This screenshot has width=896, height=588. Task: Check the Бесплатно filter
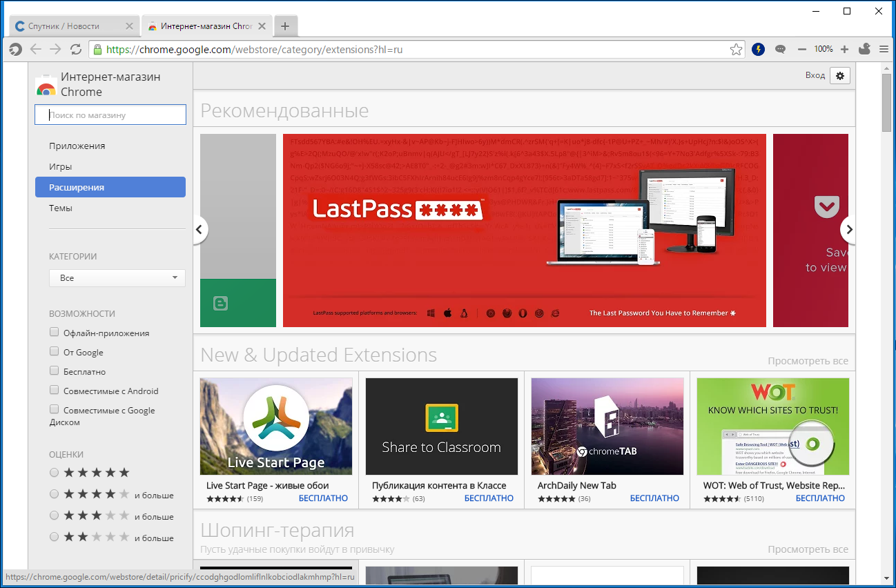click(x=55, y=371)
